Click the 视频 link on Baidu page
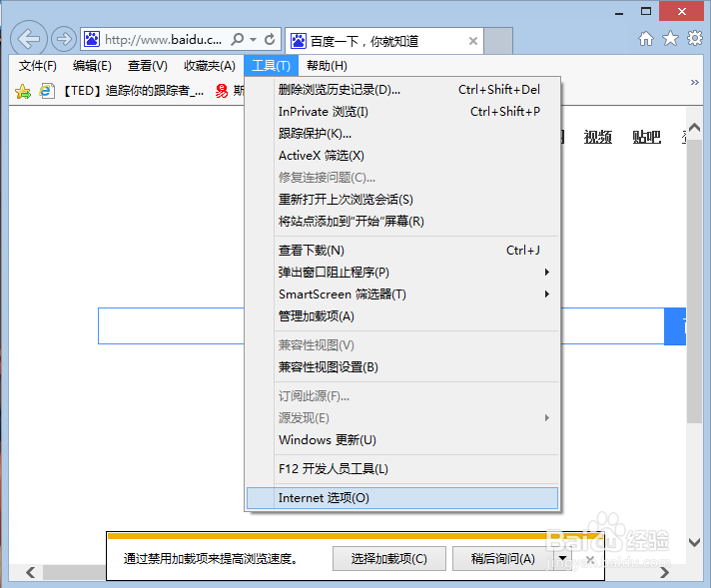The image size is (711, 588). pos(597,137)
